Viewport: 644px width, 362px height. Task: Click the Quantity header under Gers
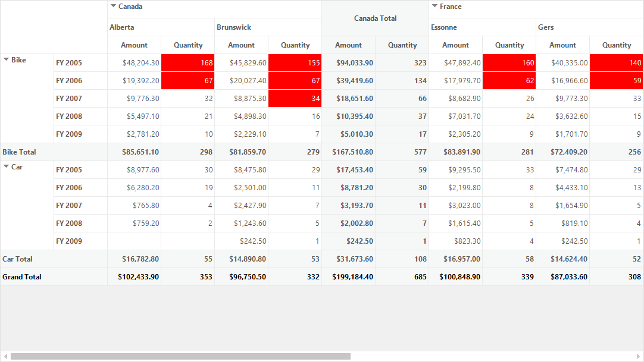(x=617, y=45)
